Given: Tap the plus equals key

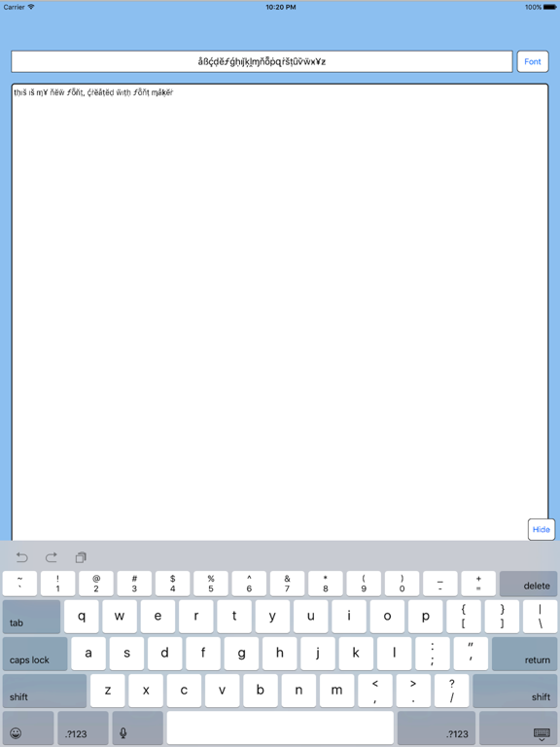Looking at the screenshot, I should tap(478, 584).
